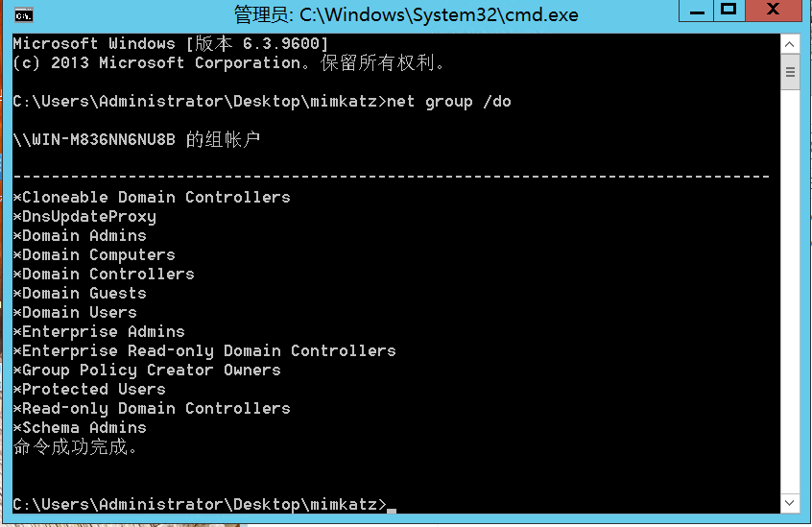Click the Domain Computers line

coord(94,254)
